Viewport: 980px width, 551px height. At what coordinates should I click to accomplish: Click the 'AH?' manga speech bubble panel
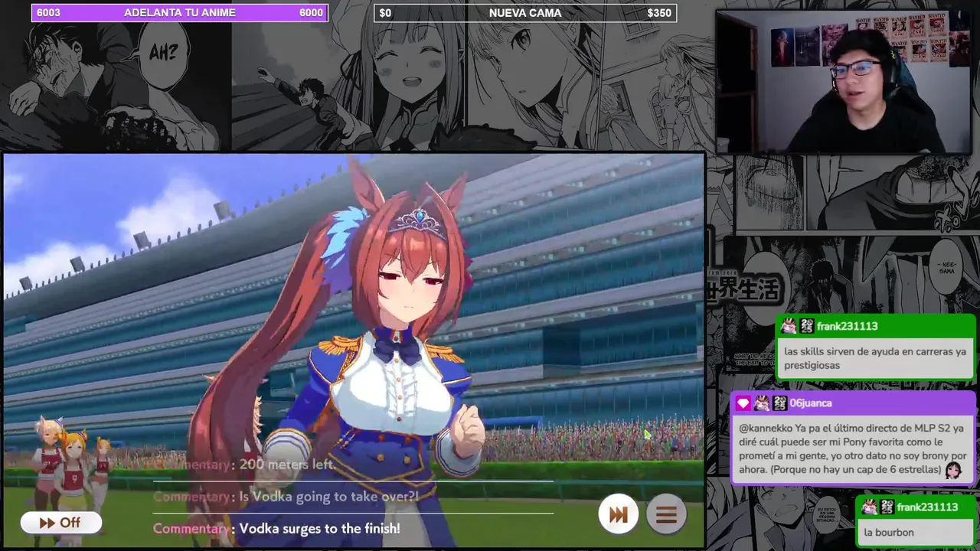[x=163, y=54]
